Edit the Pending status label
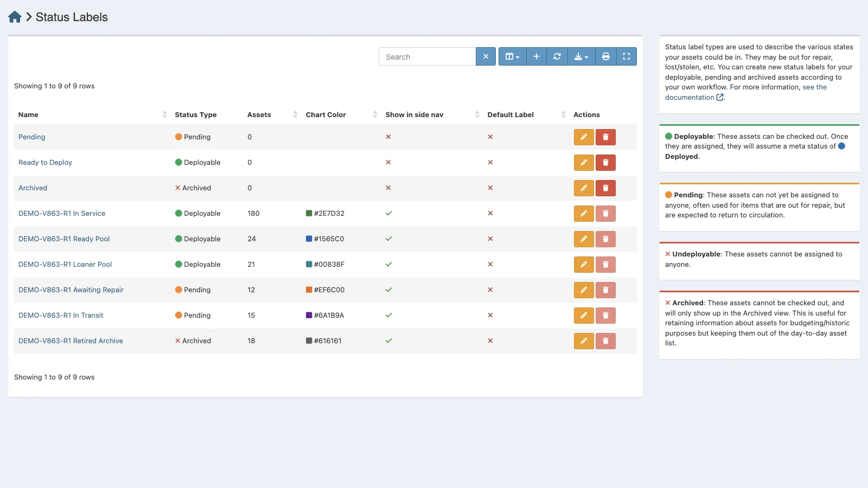868x488 pixels. click(x=584, y=137)
